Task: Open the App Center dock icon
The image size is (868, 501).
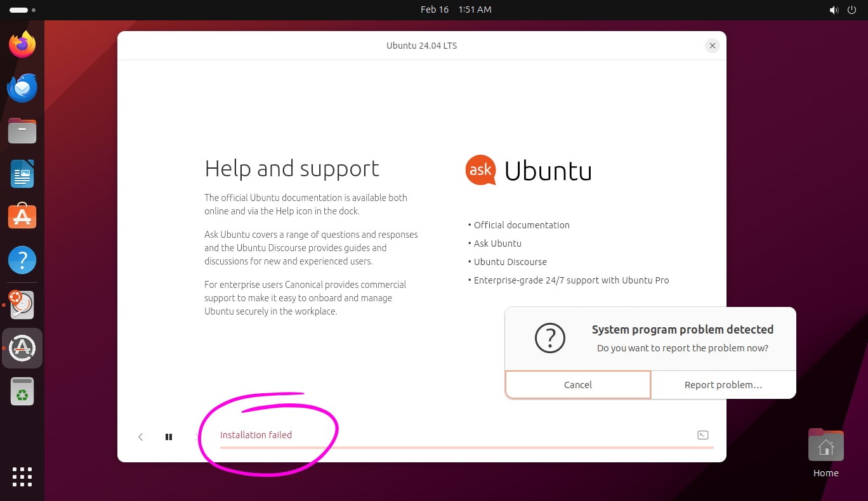Action: coord(22,216)
